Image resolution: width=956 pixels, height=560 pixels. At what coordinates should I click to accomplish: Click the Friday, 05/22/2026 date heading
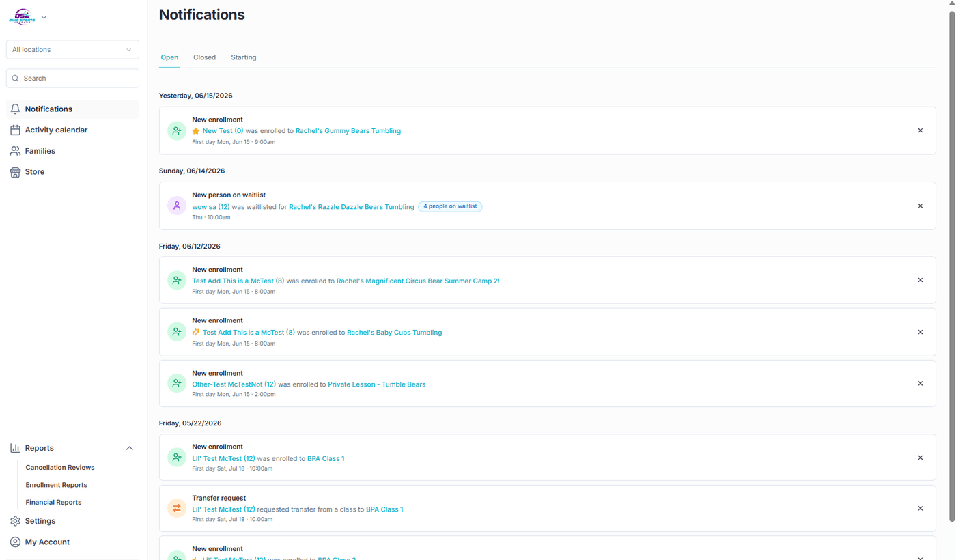(191, 423)
